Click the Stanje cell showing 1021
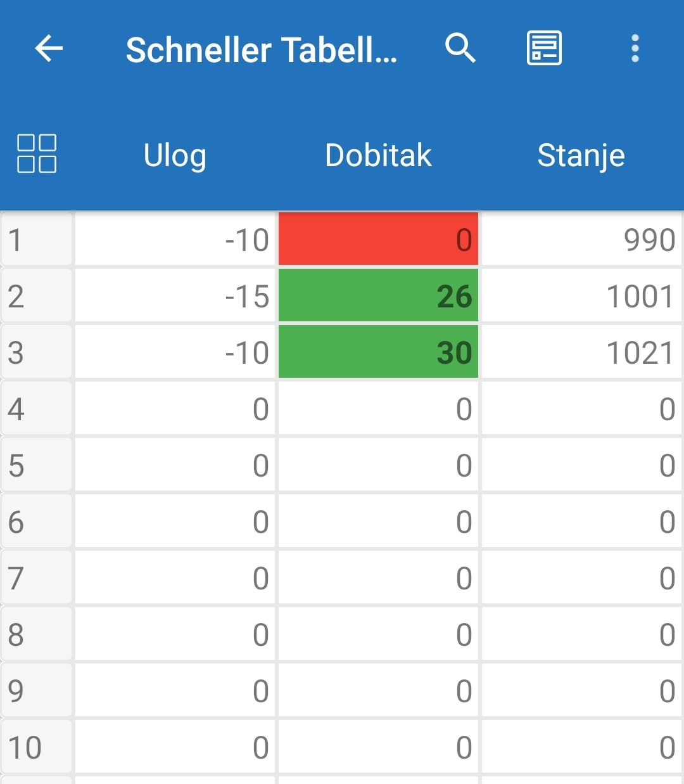The width and height of the screenshot is (684, 784). click(x=581, y=352)
